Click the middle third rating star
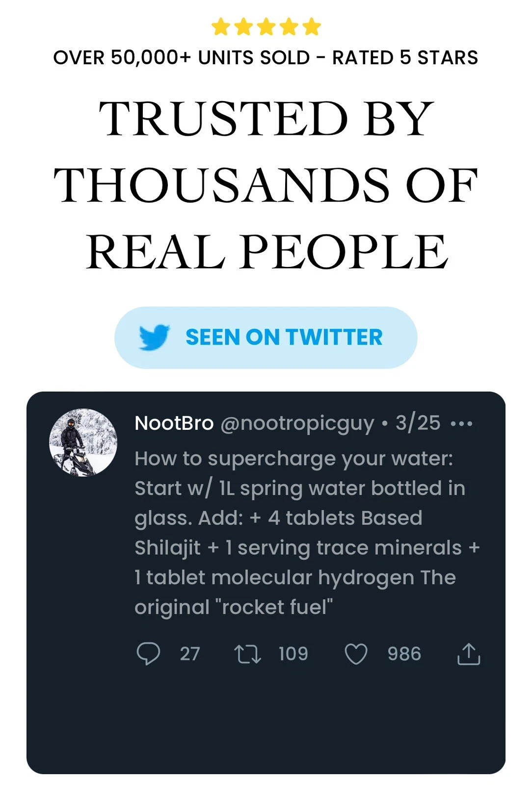This screenshot has height=785, width=532. point(266,27)
